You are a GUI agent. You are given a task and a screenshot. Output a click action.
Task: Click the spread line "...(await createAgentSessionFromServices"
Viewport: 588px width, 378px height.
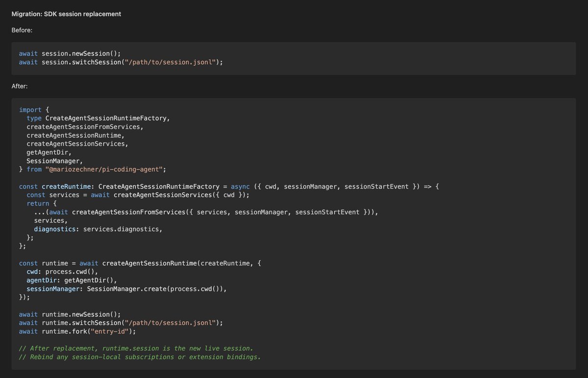(x=206, y=212)
